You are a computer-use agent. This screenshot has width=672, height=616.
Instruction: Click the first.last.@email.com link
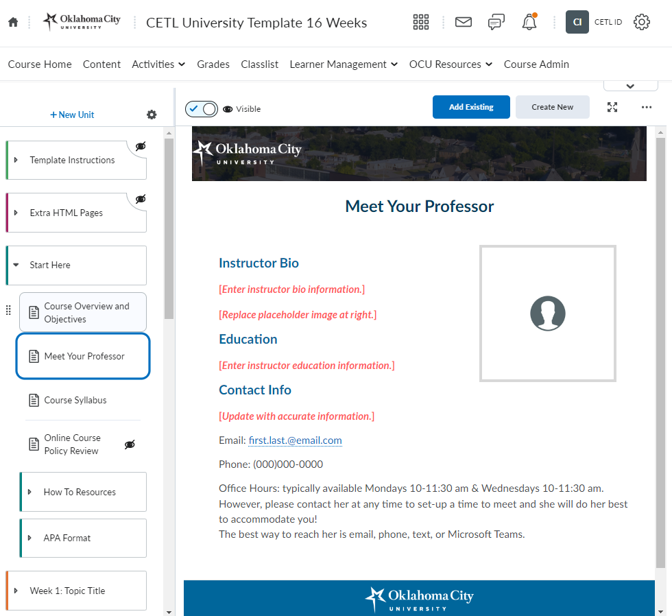(295, 440)
